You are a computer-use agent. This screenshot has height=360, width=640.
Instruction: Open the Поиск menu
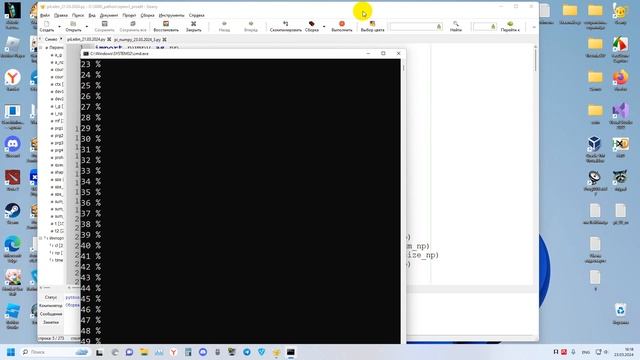point(78,15)
